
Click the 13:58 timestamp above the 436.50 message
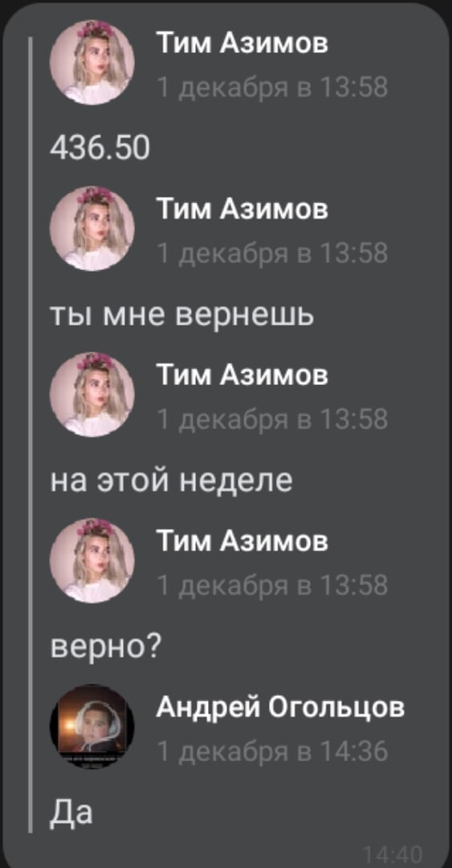(272, 88)
